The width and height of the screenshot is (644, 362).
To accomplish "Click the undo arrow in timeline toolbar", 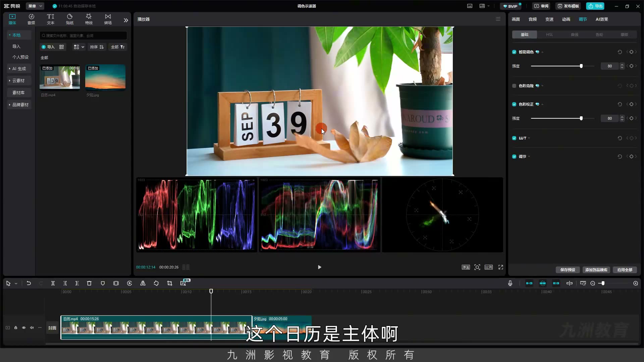I will point(29,283).
